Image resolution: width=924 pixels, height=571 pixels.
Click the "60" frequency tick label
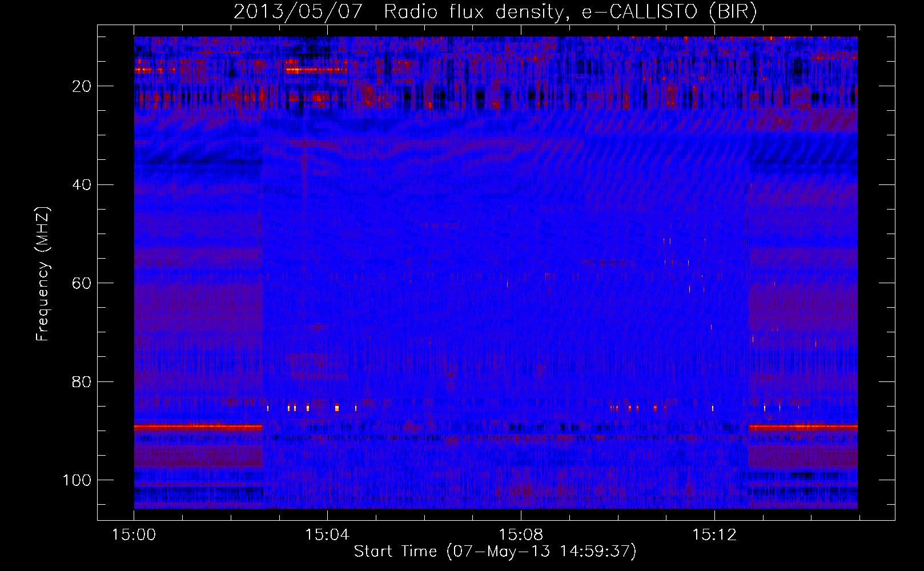(82, 283)
